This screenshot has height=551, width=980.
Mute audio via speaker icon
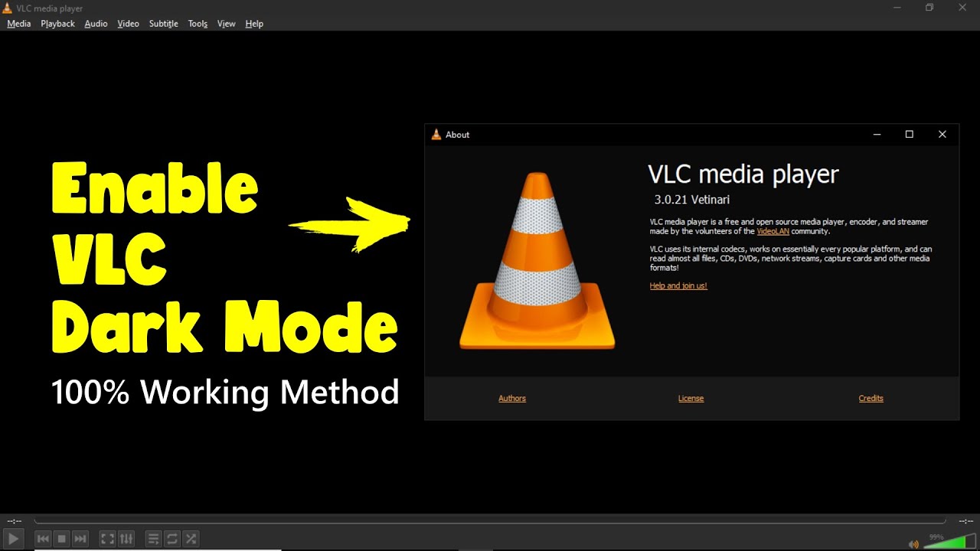coord(913,544)
